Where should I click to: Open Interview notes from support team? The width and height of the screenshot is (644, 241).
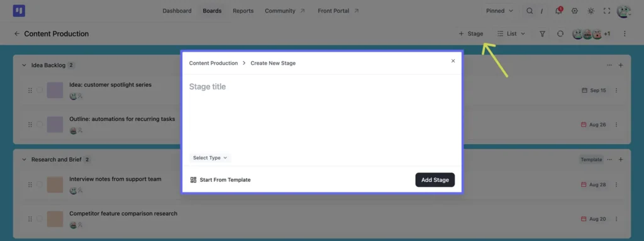coord(115,179)
